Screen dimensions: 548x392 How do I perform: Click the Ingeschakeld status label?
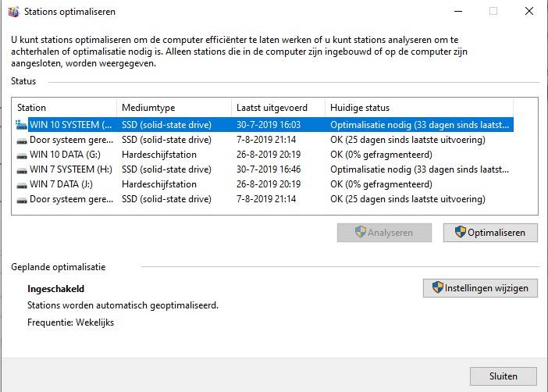[x=55, y=289]
